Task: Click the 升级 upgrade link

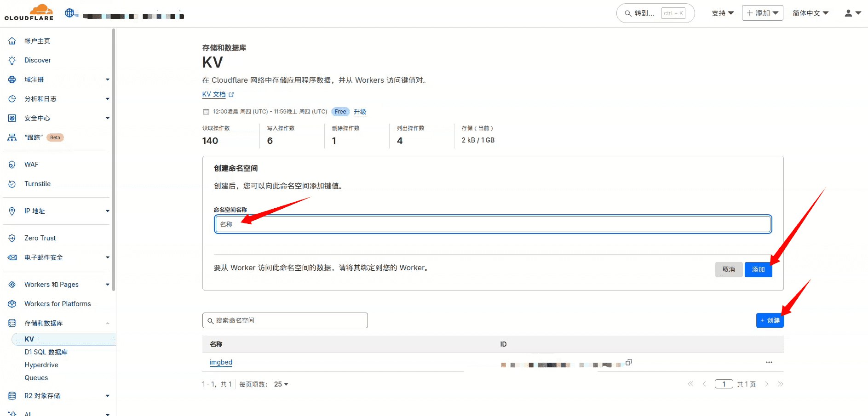Action: point(360,112)
